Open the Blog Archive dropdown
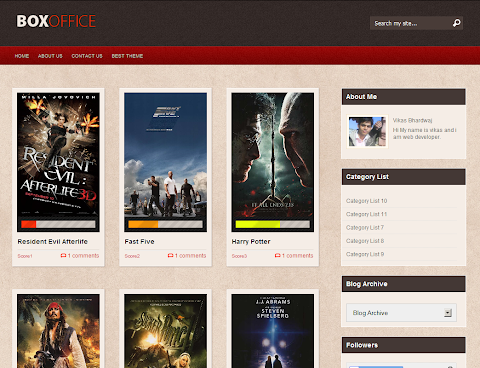The height and width of the screenshot is (368, 480). tap(401, 313)
